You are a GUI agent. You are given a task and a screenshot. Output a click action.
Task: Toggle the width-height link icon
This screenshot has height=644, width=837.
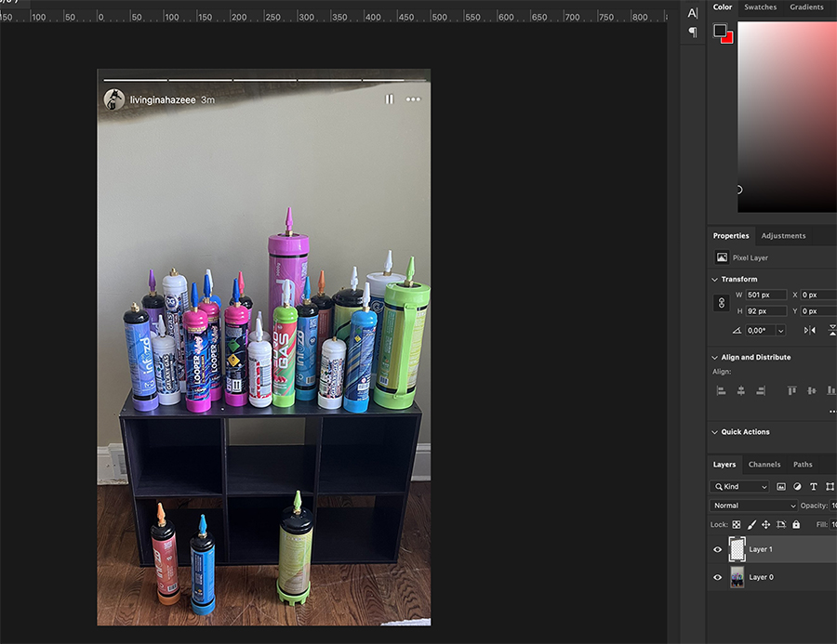pos(721,303)
